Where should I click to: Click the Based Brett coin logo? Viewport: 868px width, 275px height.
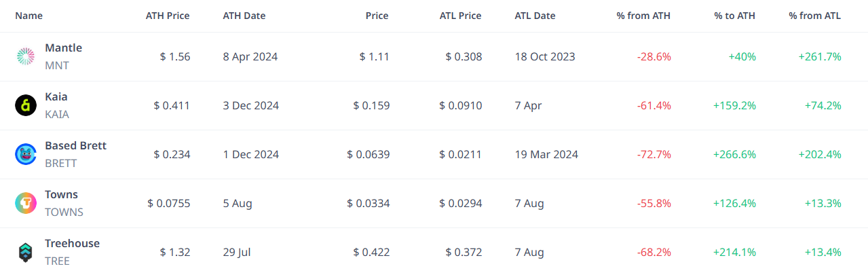click(25, 155)
